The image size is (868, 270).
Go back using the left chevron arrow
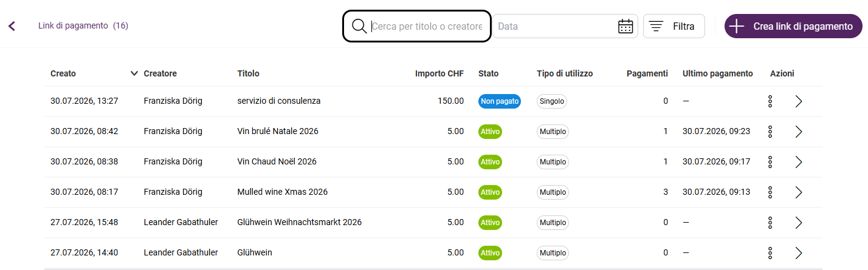pyautogui.click(x=12, y=26)
